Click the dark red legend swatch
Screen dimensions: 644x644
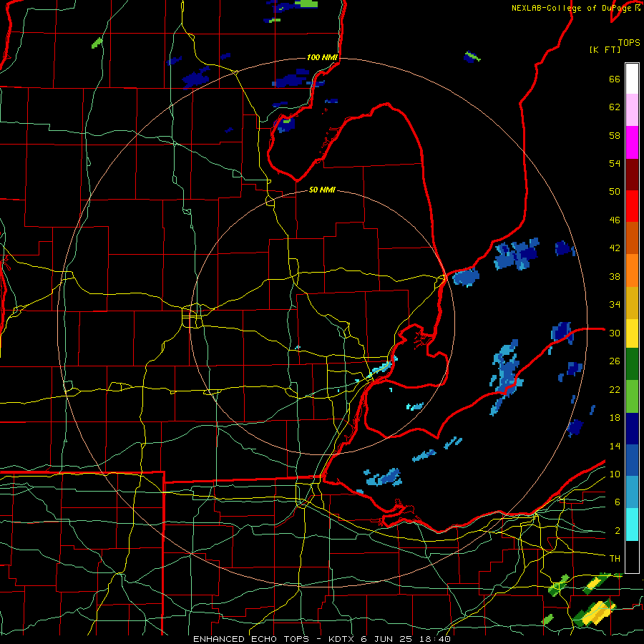(x=632, y=174)
